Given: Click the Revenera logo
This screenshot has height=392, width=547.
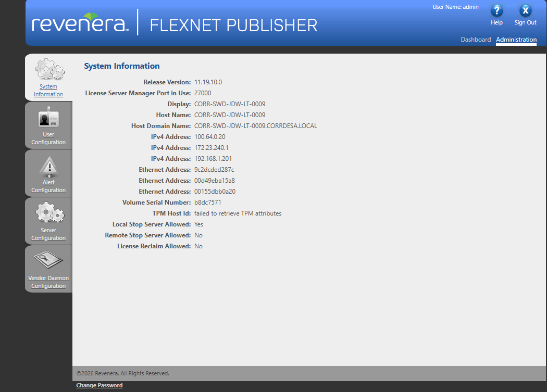Looking at the screenshot, I should 80,23.
